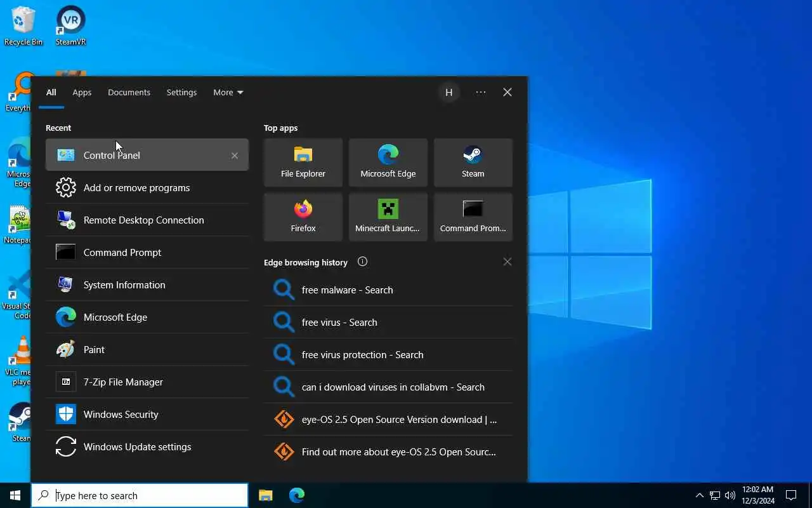Viewport: 812px width, 508px height.
Task: Open Windows Update settings
Action: 147,446
